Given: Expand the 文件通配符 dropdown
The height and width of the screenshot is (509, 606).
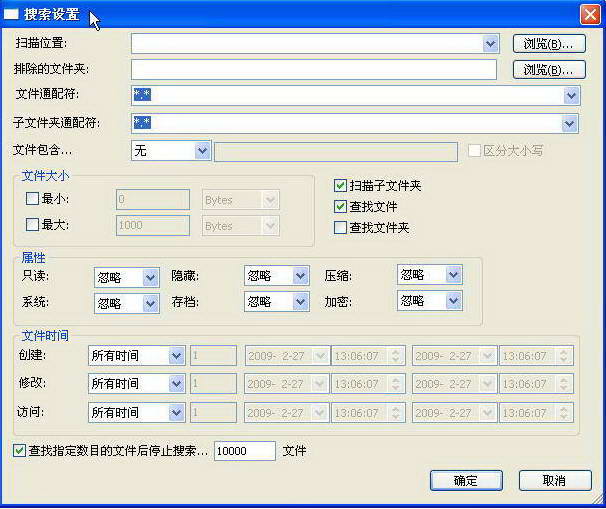Looking at the screenshot, I should tap(571, 95).
